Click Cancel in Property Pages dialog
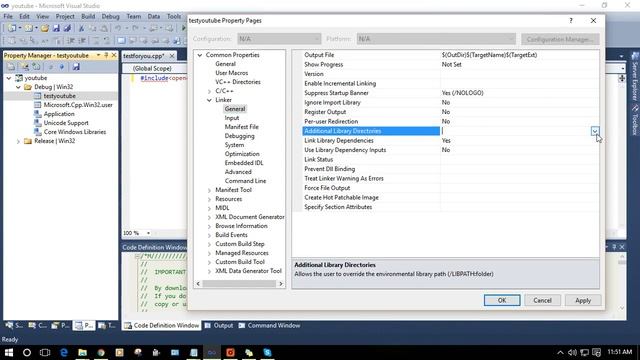 click(542, 300)
